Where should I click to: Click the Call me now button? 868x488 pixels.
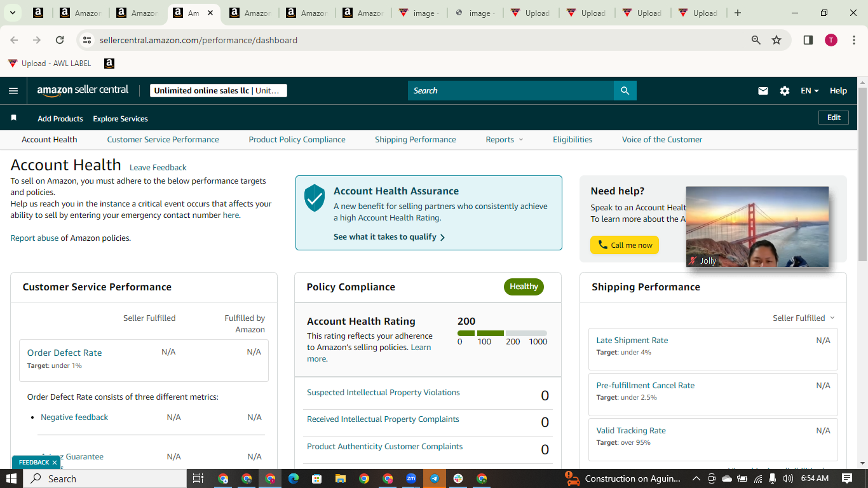(625, 245)
